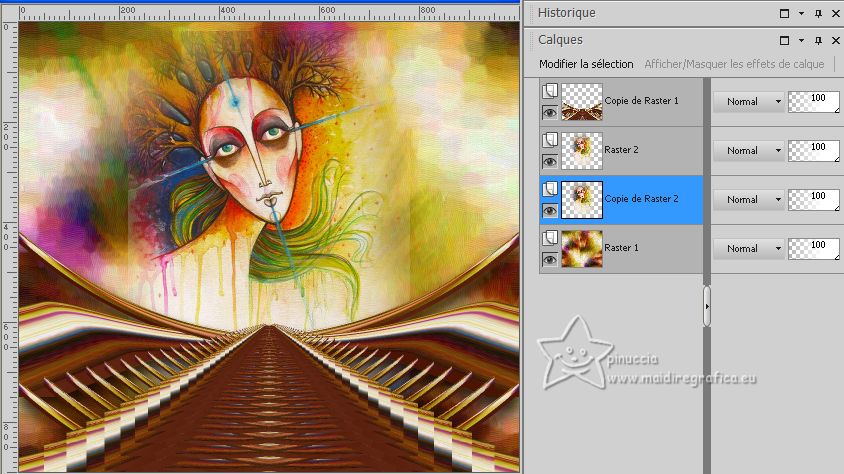The height and width of the screenshot is (474, 844).
Task: Close the Calques panel
Action: (x=835, y=40)
